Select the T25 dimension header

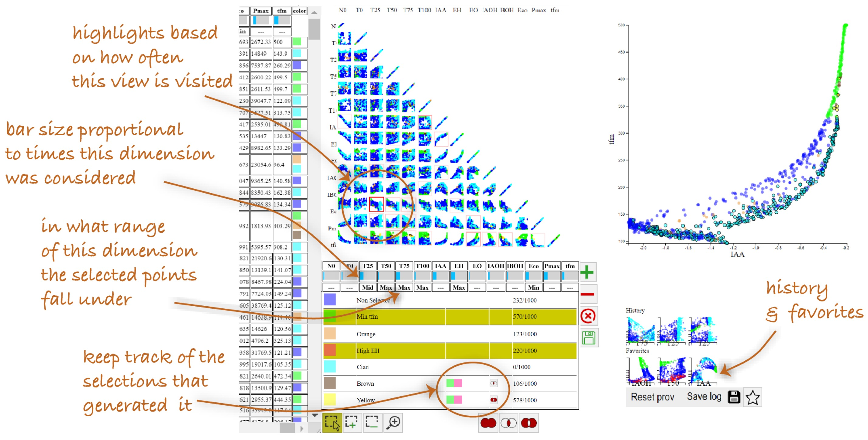tap(368, 266)
